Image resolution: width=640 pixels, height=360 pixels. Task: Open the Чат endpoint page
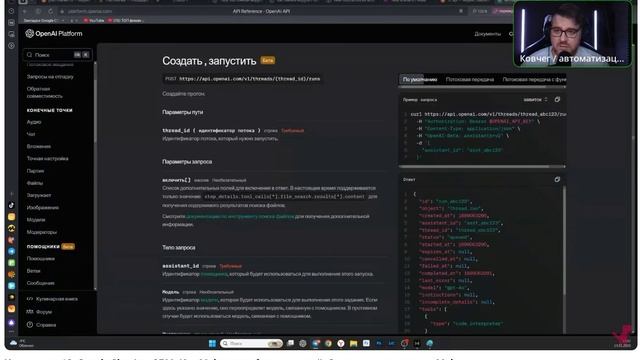(31, 134)
